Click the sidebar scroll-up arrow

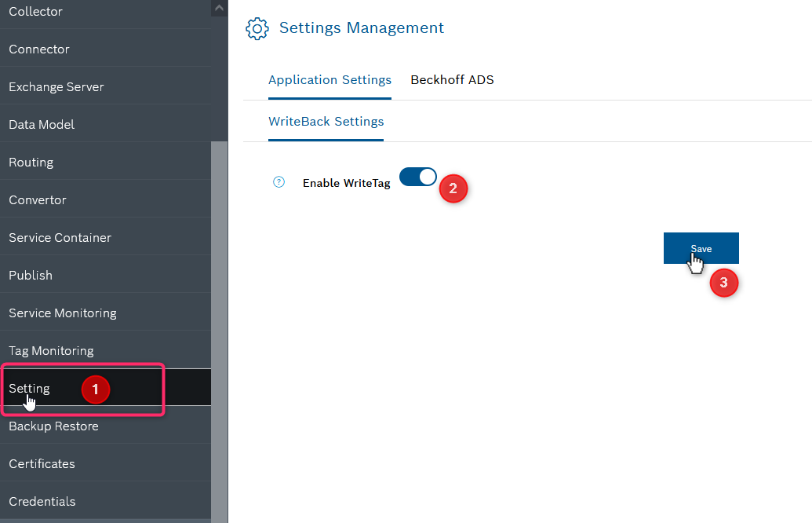click(x=219, y=8)
